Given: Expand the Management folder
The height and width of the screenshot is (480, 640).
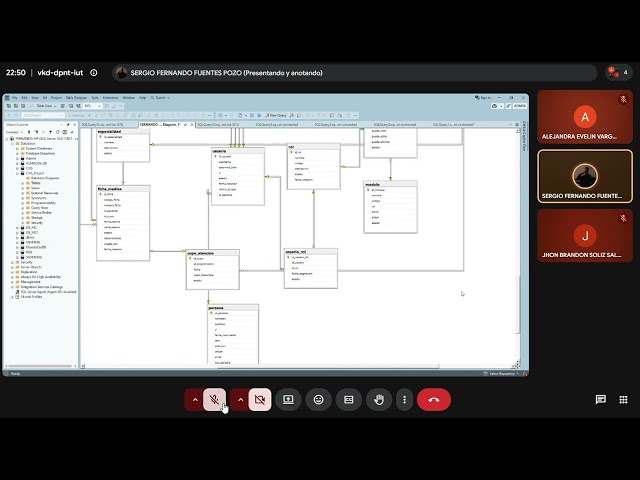Looking at the screenshot, I should coord(12,282).
